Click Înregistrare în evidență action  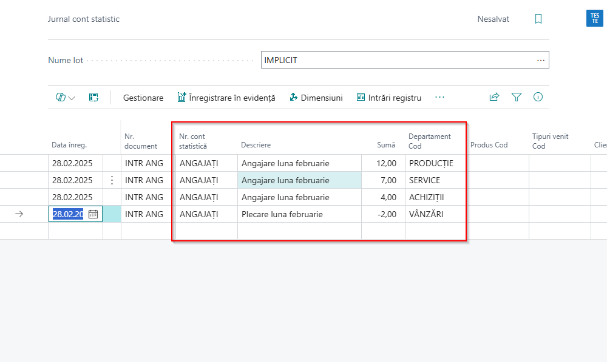[226, 98]
